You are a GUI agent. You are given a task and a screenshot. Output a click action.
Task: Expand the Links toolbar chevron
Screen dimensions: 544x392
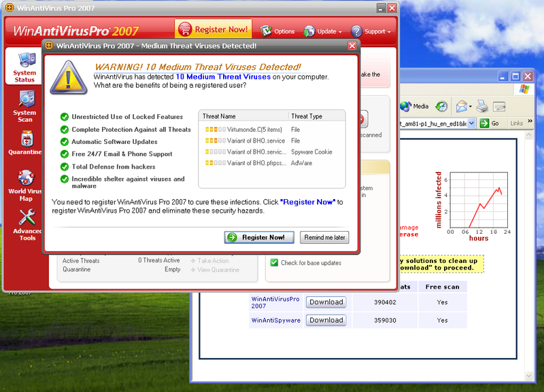point(530,121)
